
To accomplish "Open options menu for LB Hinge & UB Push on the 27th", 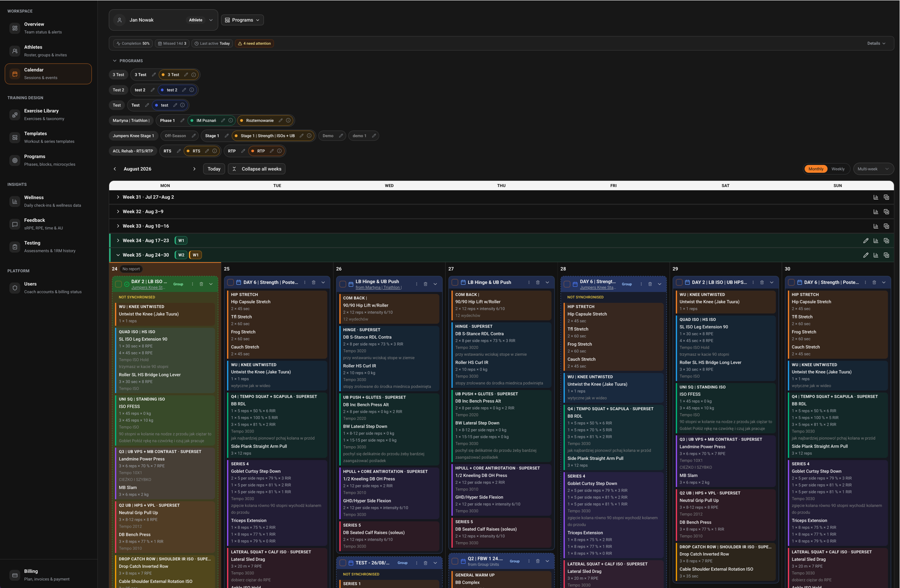I will pyautogui.click(x=529, y=283).
